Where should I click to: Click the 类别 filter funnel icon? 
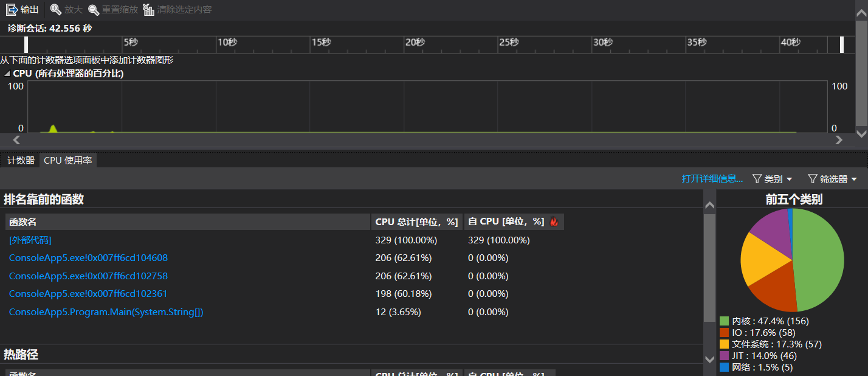(757, 179)
